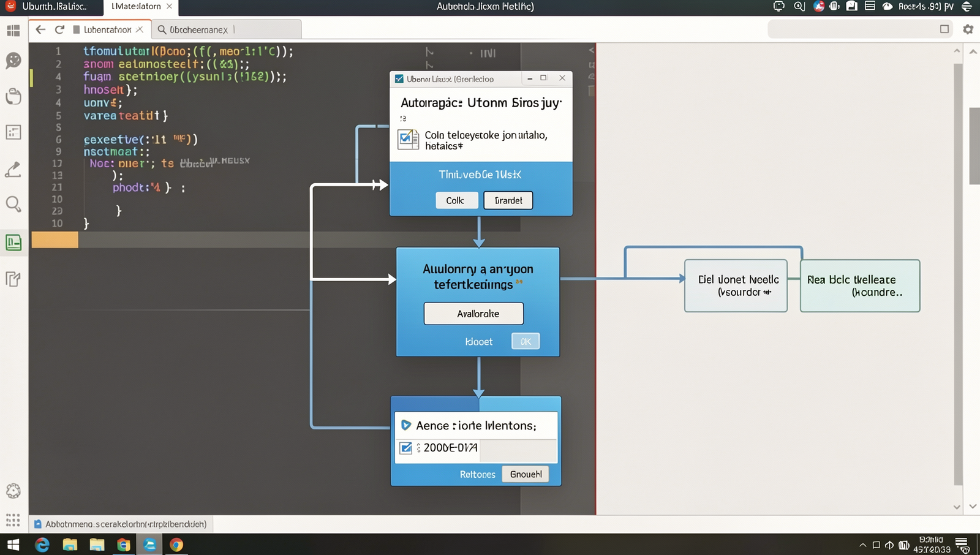Click the Colk button in dialog
Screen dimensions: 980x555
[456, 200]
